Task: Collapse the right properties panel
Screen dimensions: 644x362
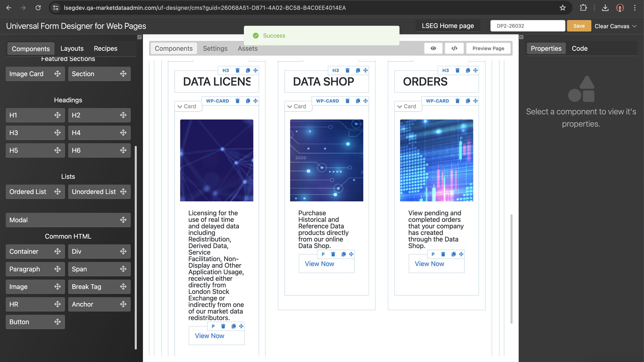Action: pyautogui.click(x=521, y=37)
